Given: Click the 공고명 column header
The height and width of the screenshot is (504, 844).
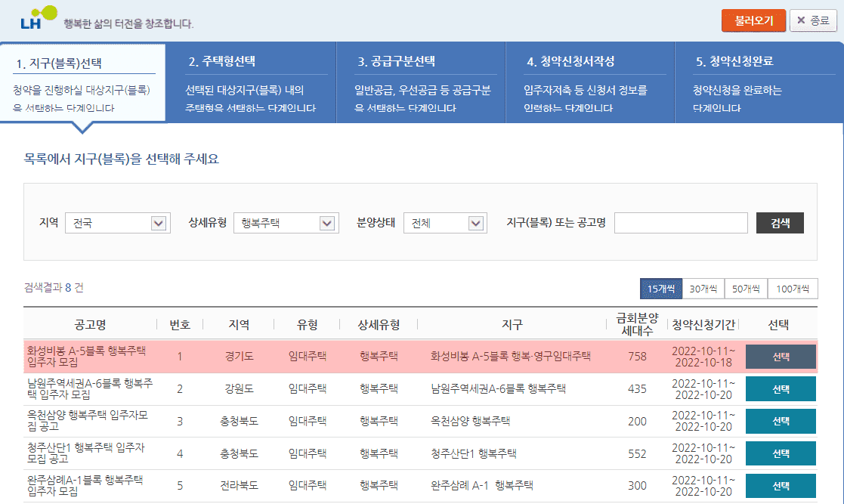Looking at the screenshot, I should point(90,325).
